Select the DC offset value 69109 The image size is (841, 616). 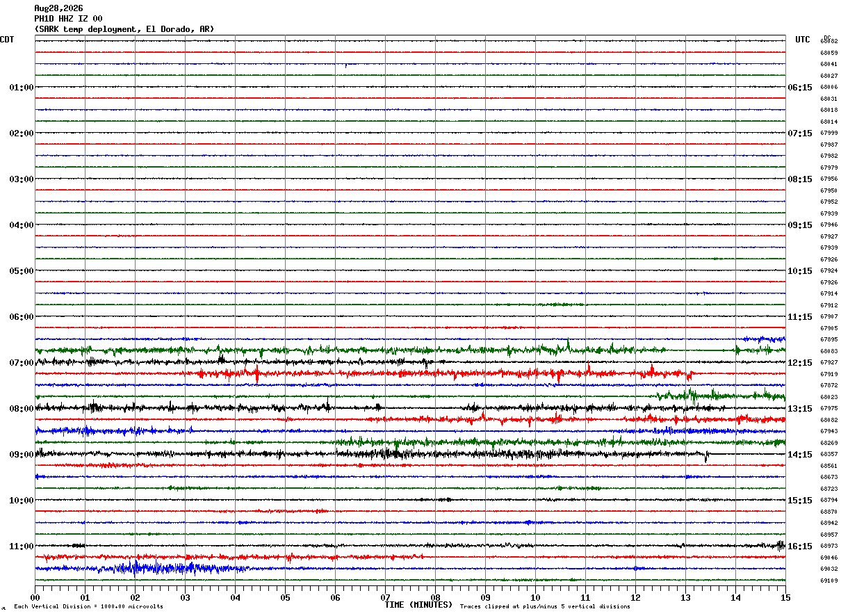pyautogui.click(x=829, y=581)
